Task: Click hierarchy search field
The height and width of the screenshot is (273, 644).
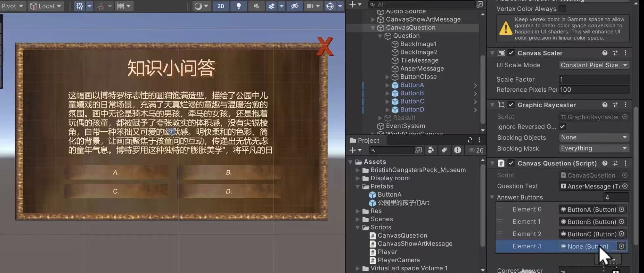Action: pos(421,4)
